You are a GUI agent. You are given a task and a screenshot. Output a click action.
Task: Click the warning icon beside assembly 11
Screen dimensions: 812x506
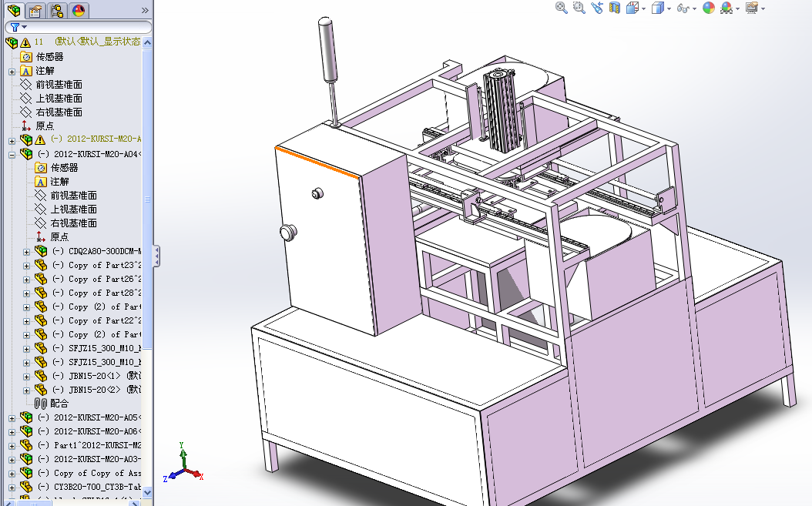[25, 42]
